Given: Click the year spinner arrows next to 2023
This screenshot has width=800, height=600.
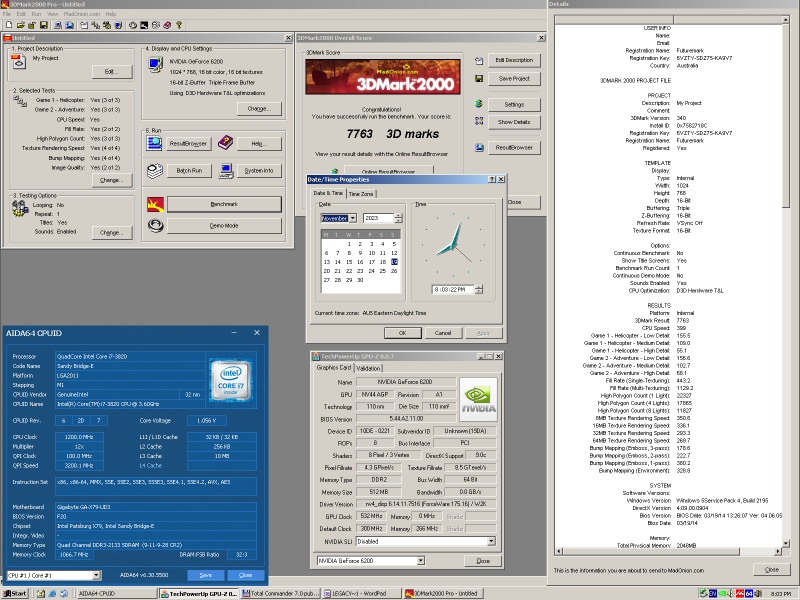Looking at the screenshot, I should coord(398,218).
